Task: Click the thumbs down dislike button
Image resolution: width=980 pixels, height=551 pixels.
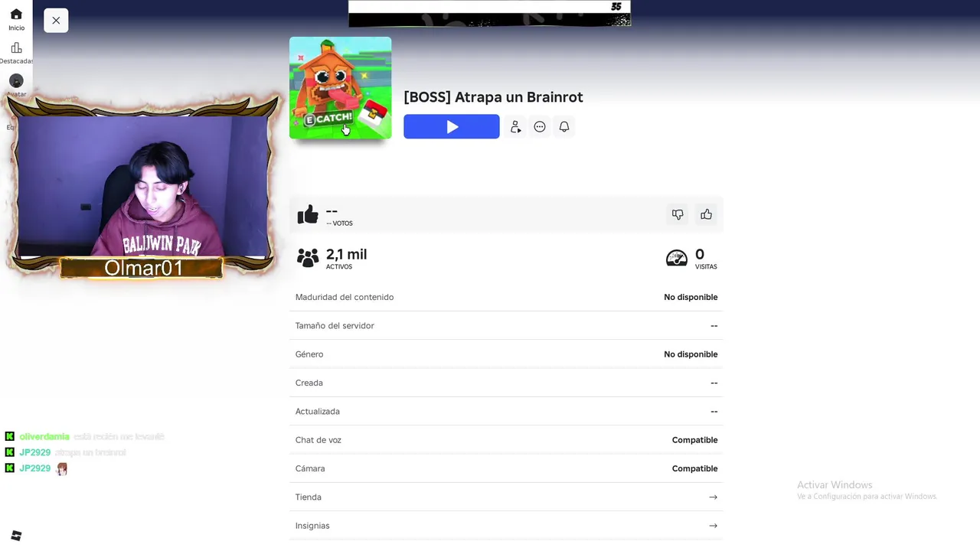Action: pos(678,215)
